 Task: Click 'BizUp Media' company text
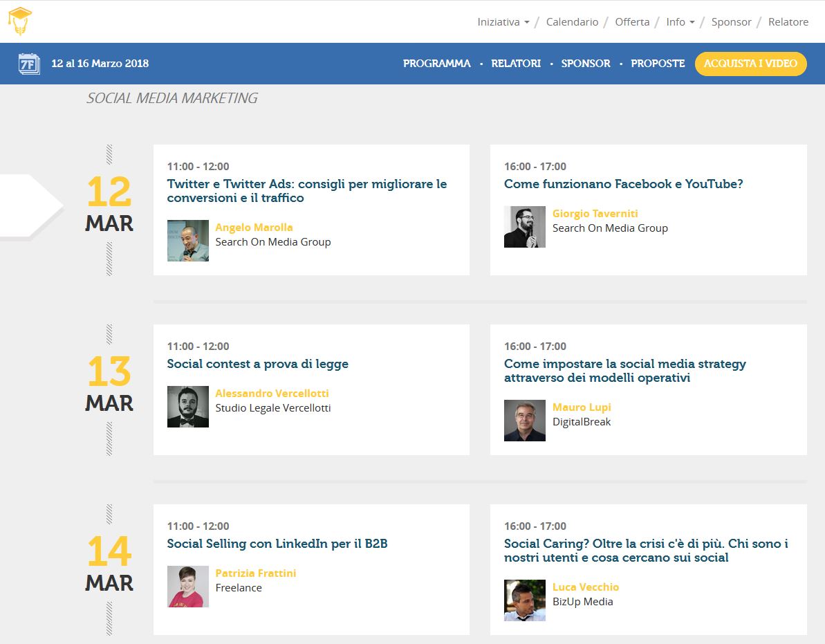tap(582, 602)
